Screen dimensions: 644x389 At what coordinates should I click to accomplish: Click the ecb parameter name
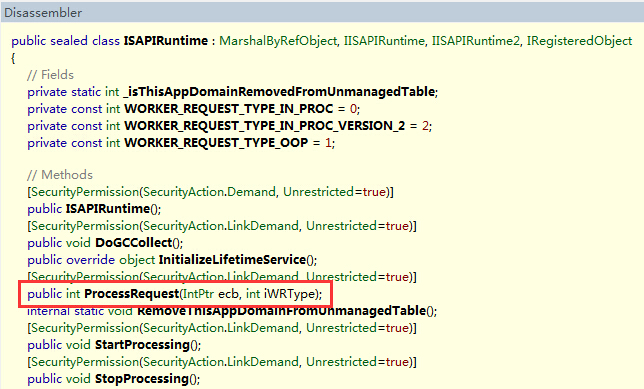[228, 294]
